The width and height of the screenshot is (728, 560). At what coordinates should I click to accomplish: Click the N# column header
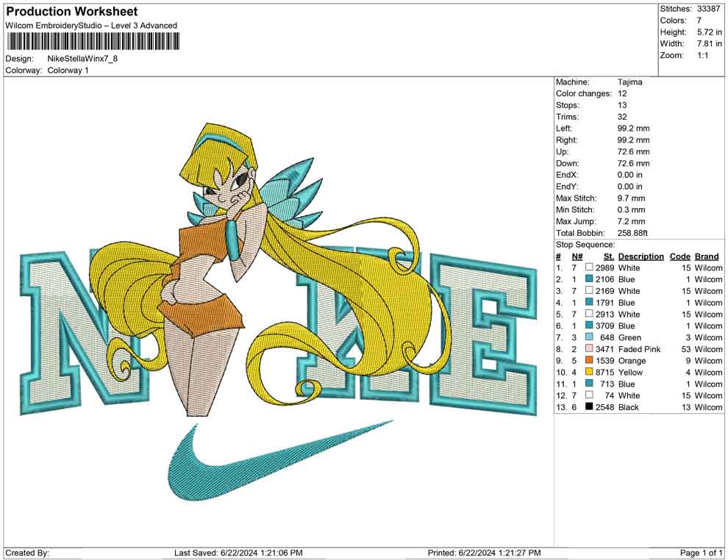577,256
